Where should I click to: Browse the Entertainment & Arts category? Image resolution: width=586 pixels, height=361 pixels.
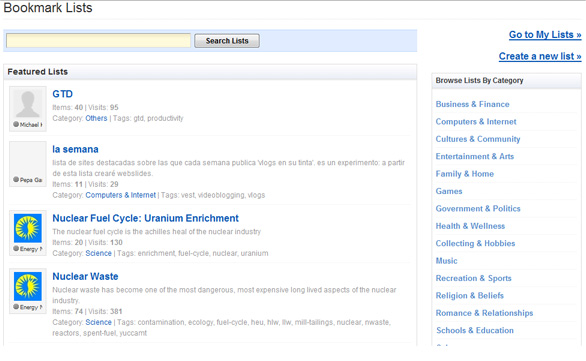475,156
